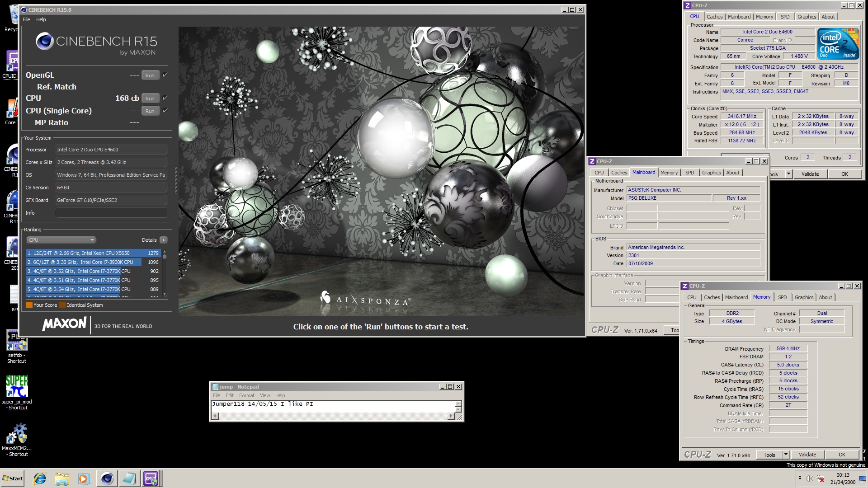The image size is (868, 488).
Task: Select the Intel Xeon CPU X5650 ranking row
Action: (93, 253)
